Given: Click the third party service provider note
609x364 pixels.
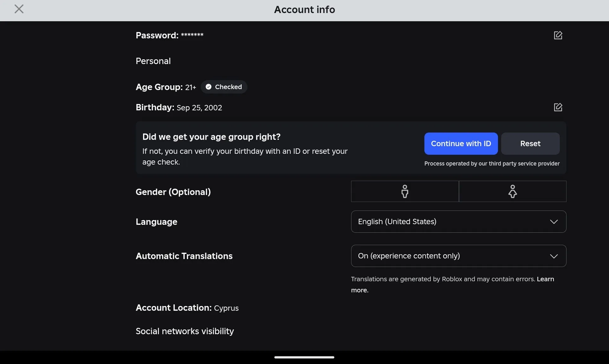Looking at the screenshot, I should tap(492, 164).
